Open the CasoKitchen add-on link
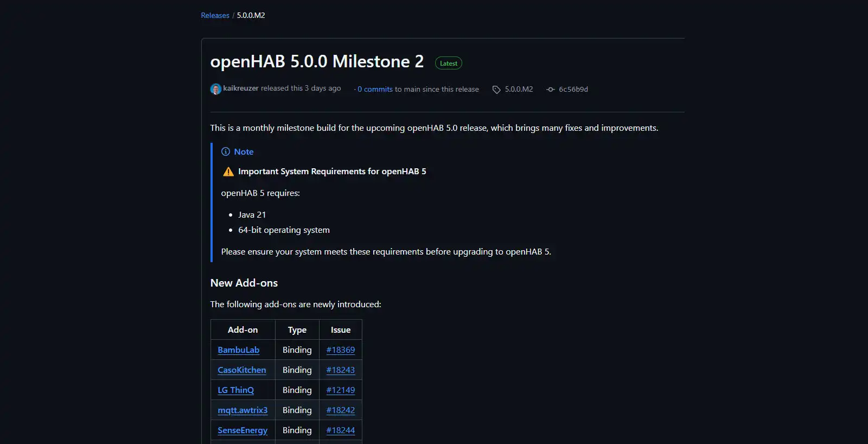868x444 pixels. pos(242,370)
